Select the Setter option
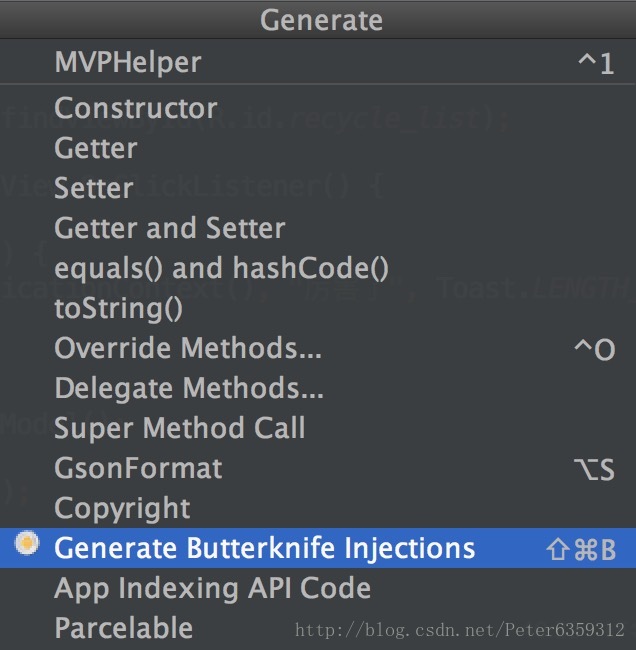This screenshot has width=636, height=650. pos(318,188)
